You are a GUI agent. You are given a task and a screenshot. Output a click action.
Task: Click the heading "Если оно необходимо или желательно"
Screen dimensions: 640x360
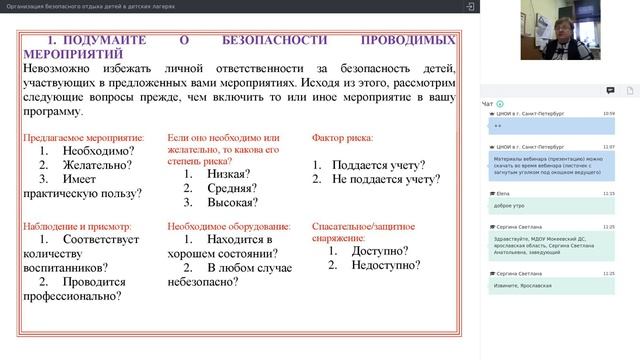coord(223,149)
